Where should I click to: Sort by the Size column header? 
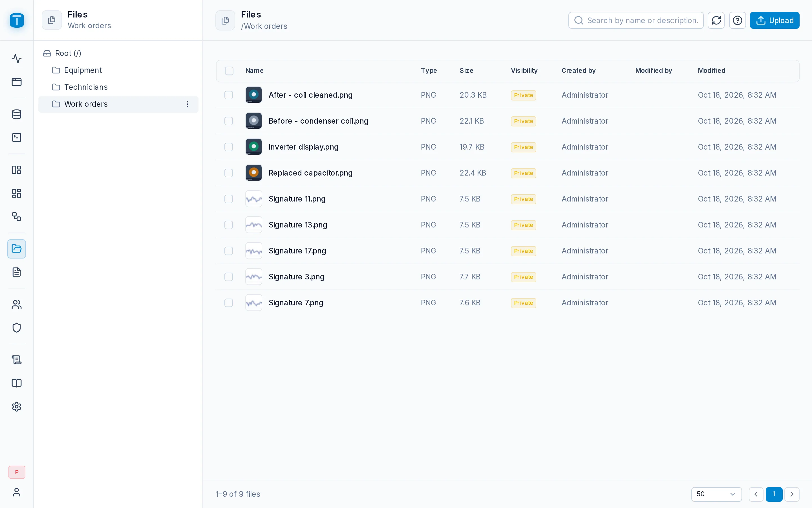click(x=466, y=71)
